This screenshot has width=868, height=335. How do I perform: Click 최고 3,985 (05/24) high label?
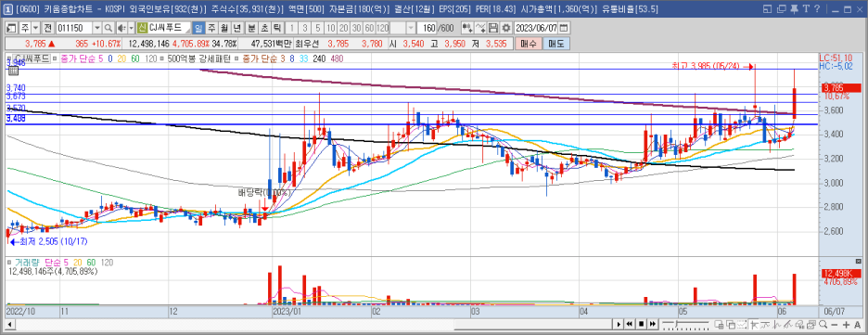[x=705, y=67]
